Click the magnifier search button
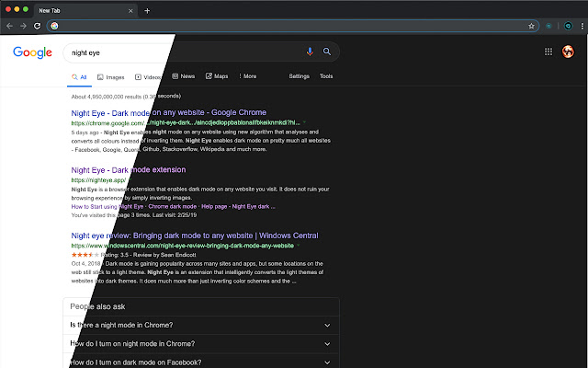The height and width of the screenshot is (368, 588). [x=326, y=52]
